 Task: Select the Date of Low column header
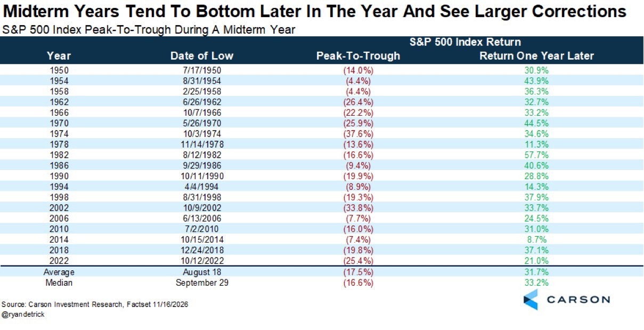[x=202, y=56]
